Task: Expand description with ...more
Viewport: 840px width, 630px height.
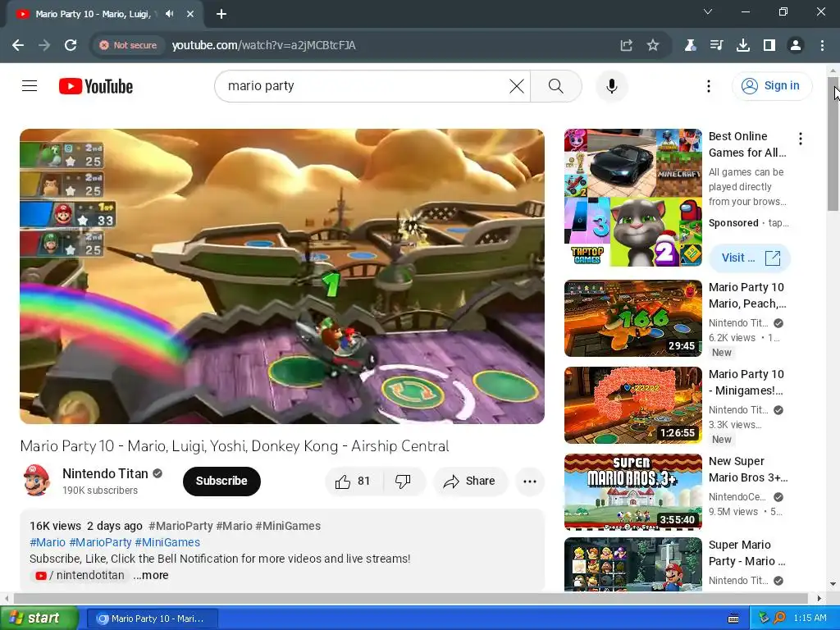Action: [151, 575]
